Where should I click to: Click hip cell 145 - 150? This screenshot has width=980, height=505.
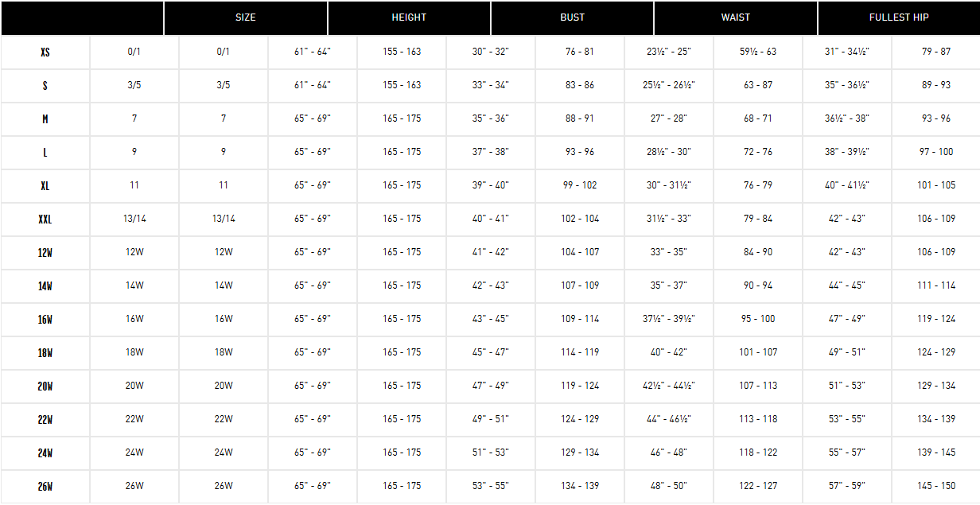pos(936,486)
